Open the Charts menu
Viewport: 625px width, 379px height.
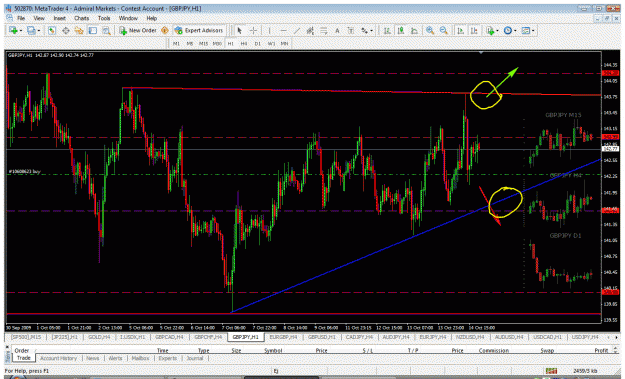81,18
